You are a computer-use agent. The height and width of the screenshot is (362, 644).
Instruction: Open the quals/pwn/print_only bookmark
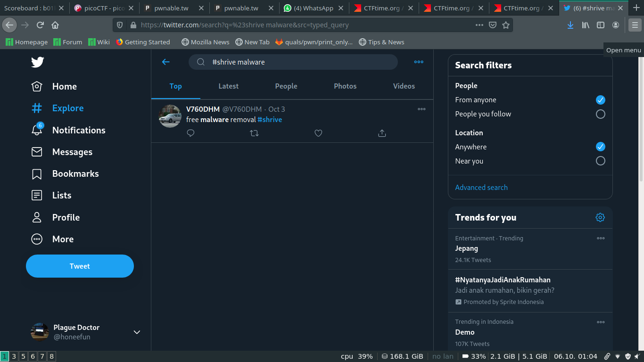pos(314,42)
